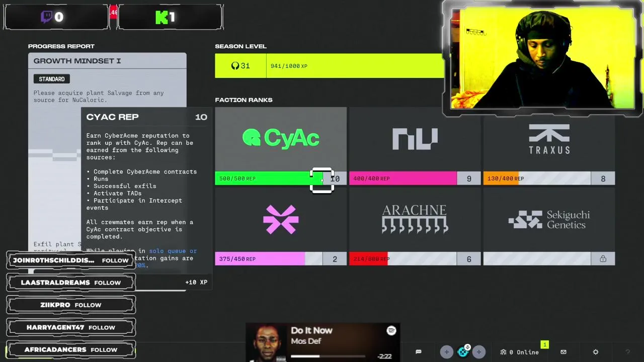The height and width of the screenshot is (362, 644).
Task: Click the FACTION RANKS section heading
Action: pyautogui.click(x=244, y=100)
